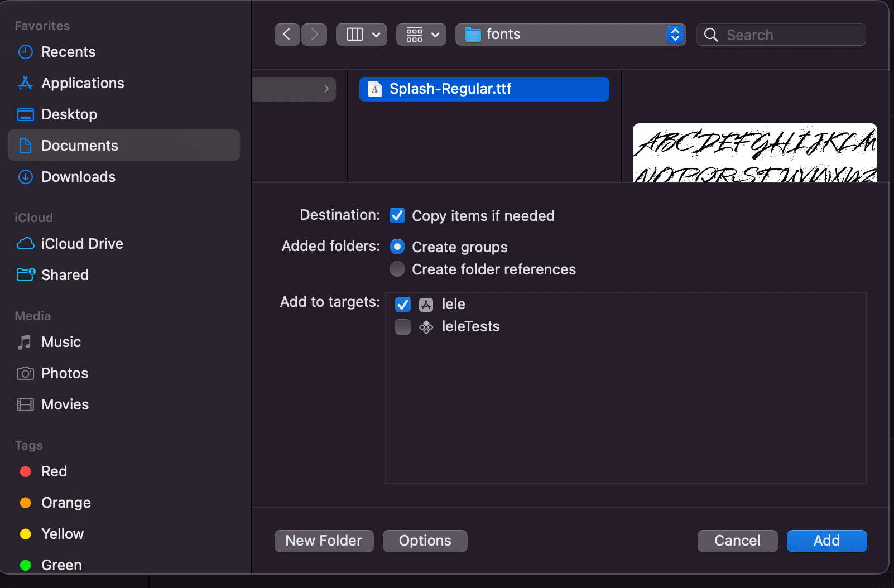
Task: Open the fonts folder path popup
Action: tap(570, 35)
